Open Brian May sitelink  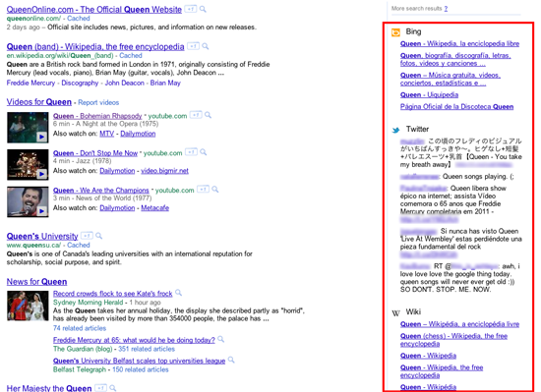coord(165,83)
